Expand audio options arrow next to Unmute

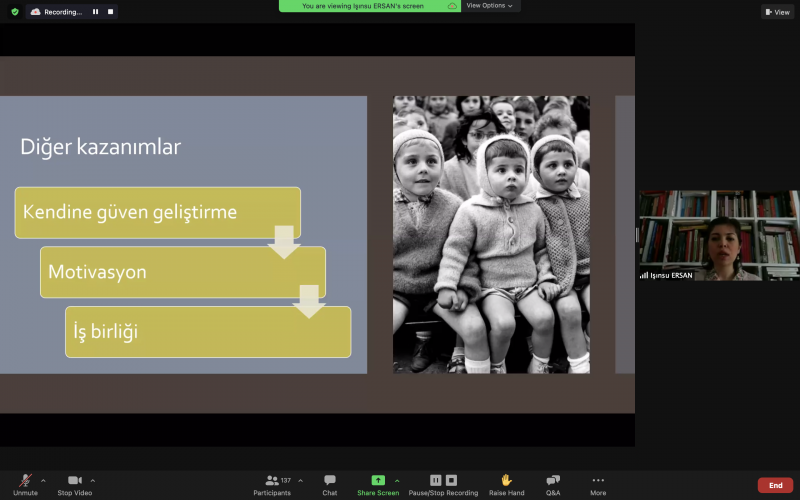click(x=43, y=480)
